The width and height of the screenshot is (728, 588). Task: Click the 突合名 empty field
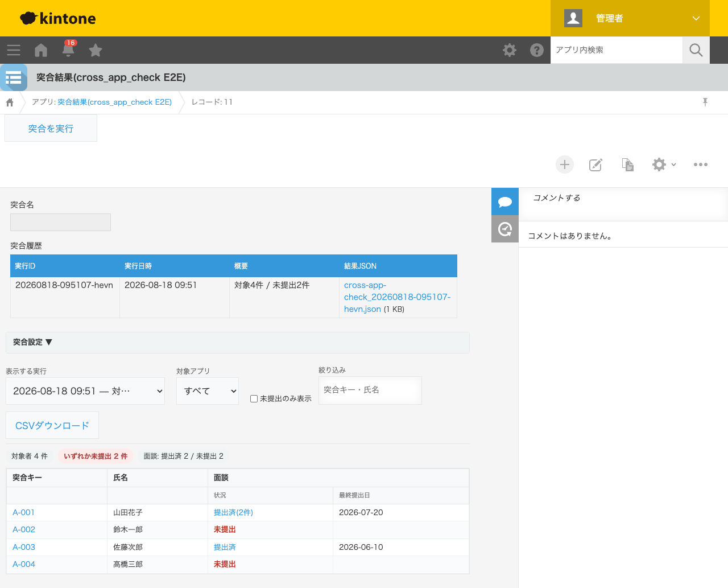click(60, 222)
